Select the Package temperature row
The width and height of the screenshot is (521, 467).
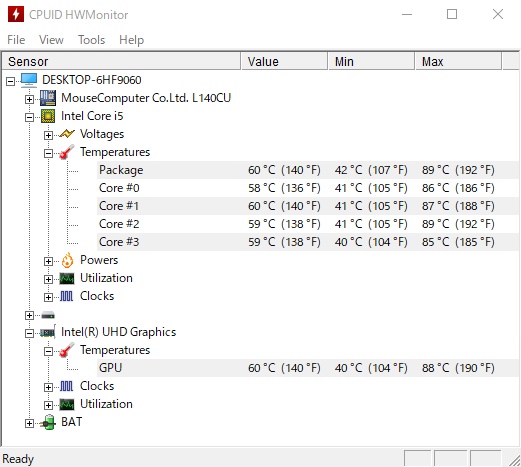coord(308,170)
